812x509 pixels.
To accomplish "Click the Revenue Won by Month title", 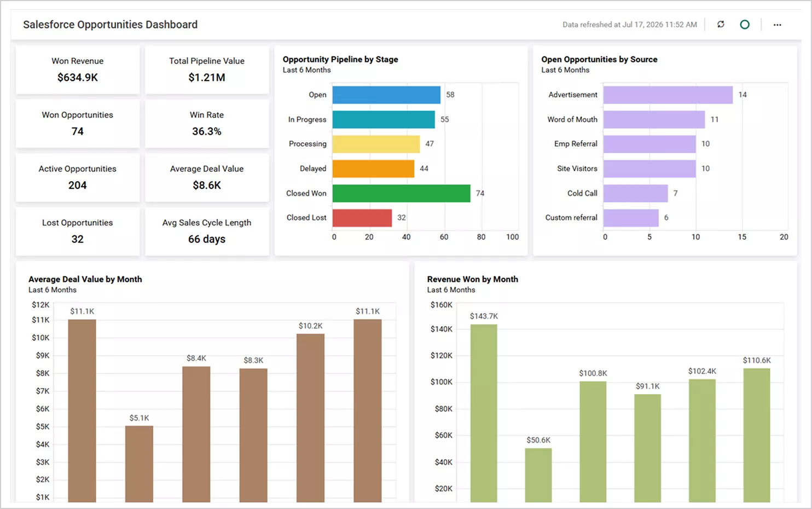I will pos(473,279).
